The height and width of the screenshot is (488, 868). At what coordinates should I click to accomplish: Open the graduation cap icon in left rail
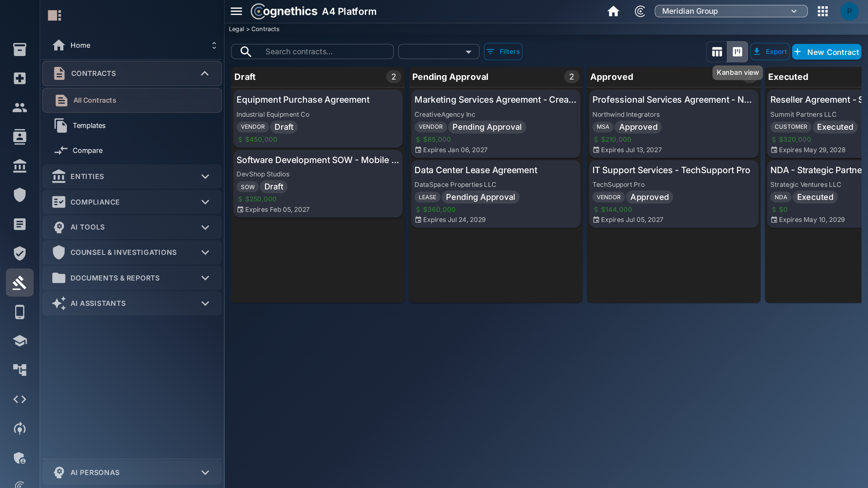click(x=20, y=341)
